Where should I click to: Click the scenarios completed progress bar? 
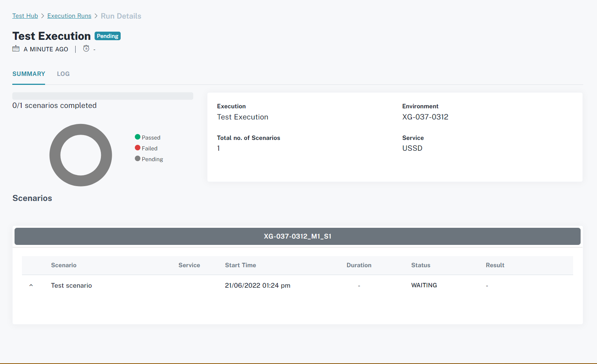tap(103, 96)
